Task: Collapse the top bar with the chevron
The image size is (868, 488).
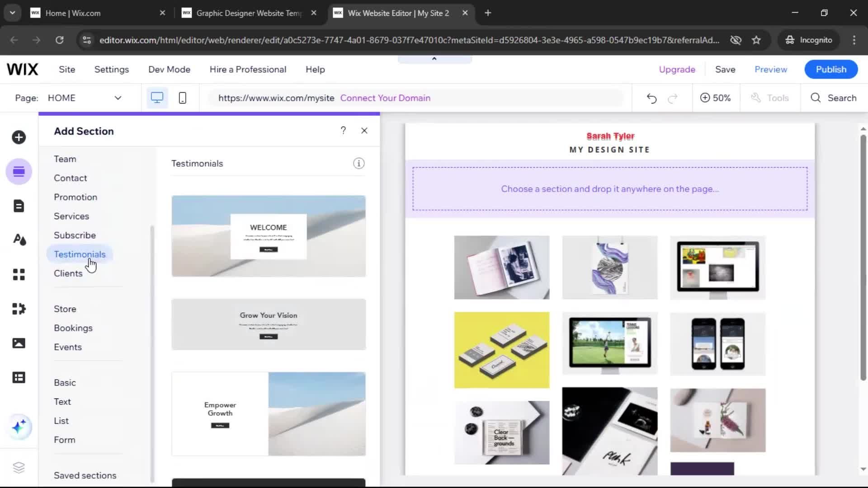Action: click(x=434, y=59)
